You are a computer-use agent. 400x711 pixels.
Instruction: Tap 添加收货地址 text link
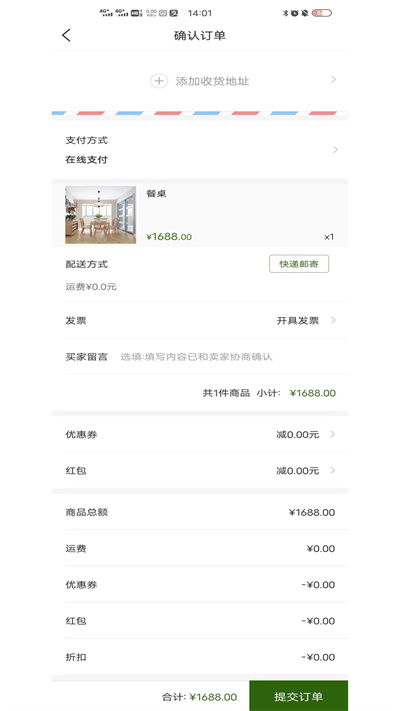click(x=212, y=82)
